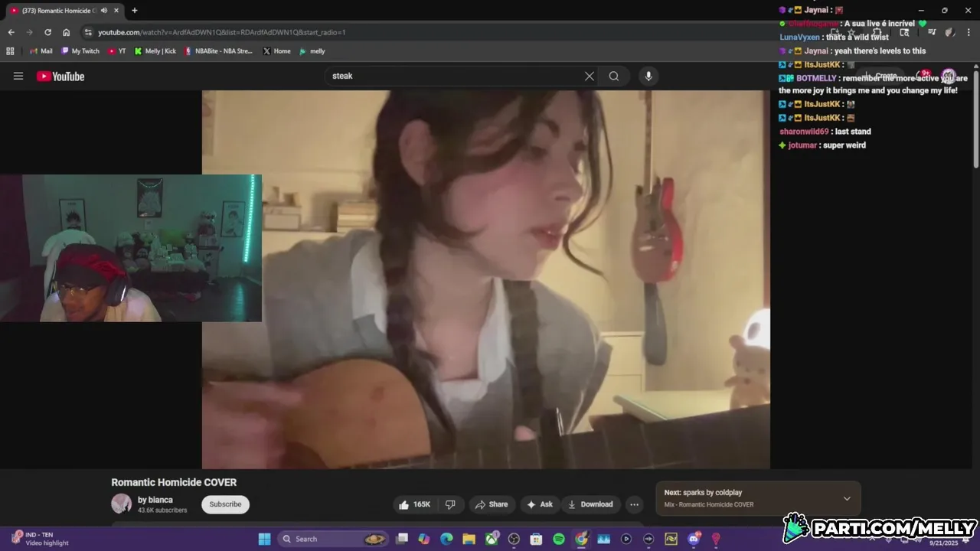Select jotumar username in chat
980x551 pixels.
click(802, 145)
